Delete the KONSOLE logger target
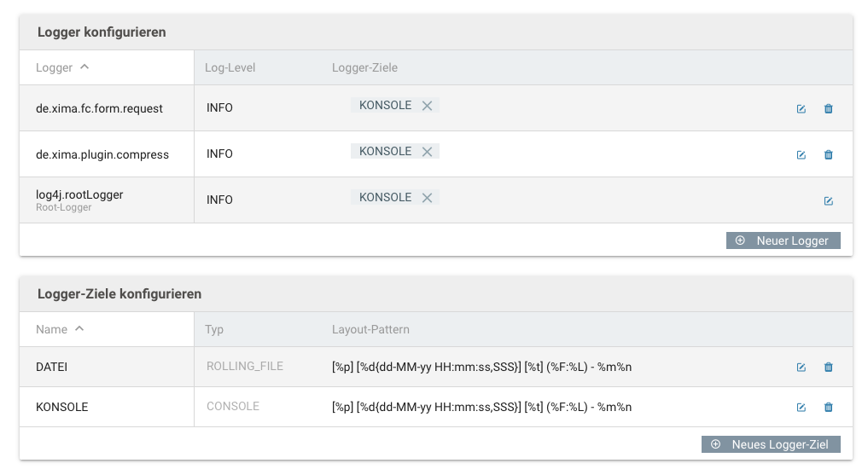This screenshot has height=475, width=868. pyautogui.click(x=828, y=408)
